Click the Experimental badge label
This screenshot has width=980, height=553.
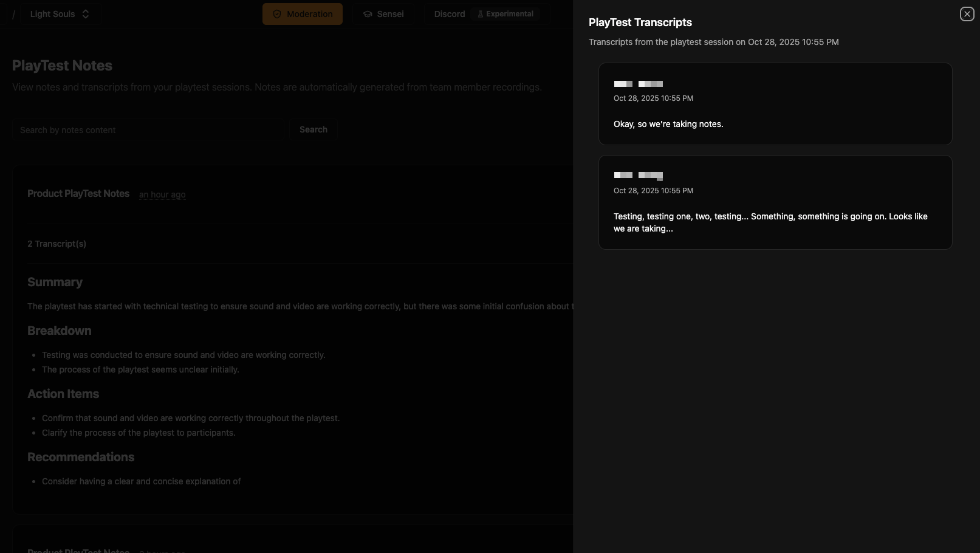pyautogui.click(x=509, y=14)
